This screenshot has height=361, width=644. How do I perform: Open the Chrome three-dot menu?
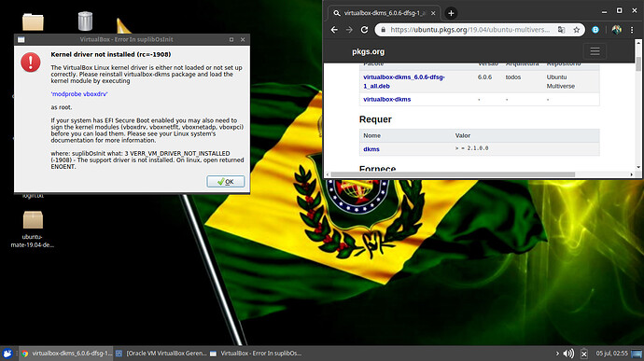(632, 30)
